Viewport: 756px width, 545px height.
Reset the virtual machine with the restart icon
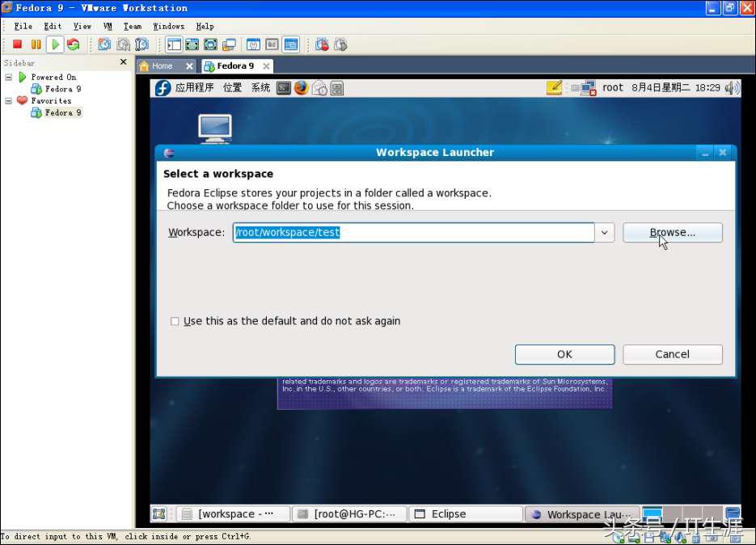[x=73, y=44]
